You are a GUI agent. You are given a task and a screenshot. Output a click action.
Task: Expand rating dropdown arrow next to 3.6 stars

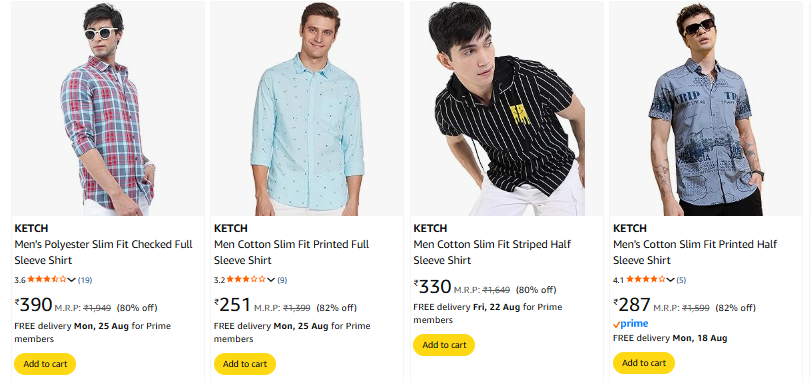[71, 280]
